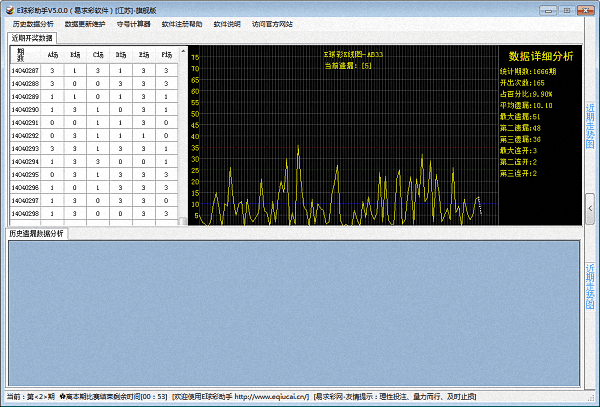
Task: Collapse the side panel with the left arrow handle
Action: point(590,208)
